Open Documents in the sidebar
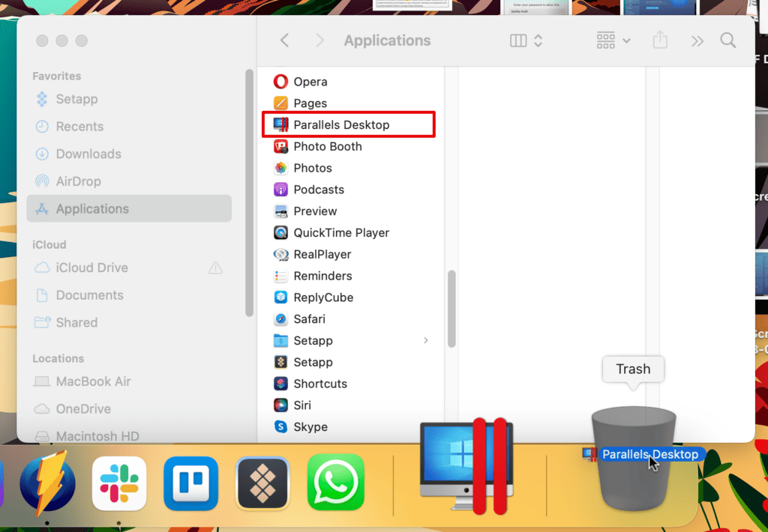 [129, 295]
